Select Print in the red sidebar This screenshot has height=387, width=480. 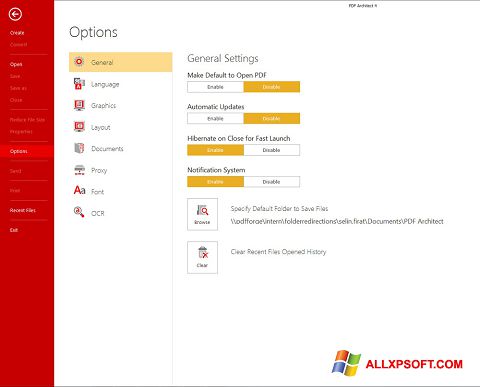pos(15,191)
